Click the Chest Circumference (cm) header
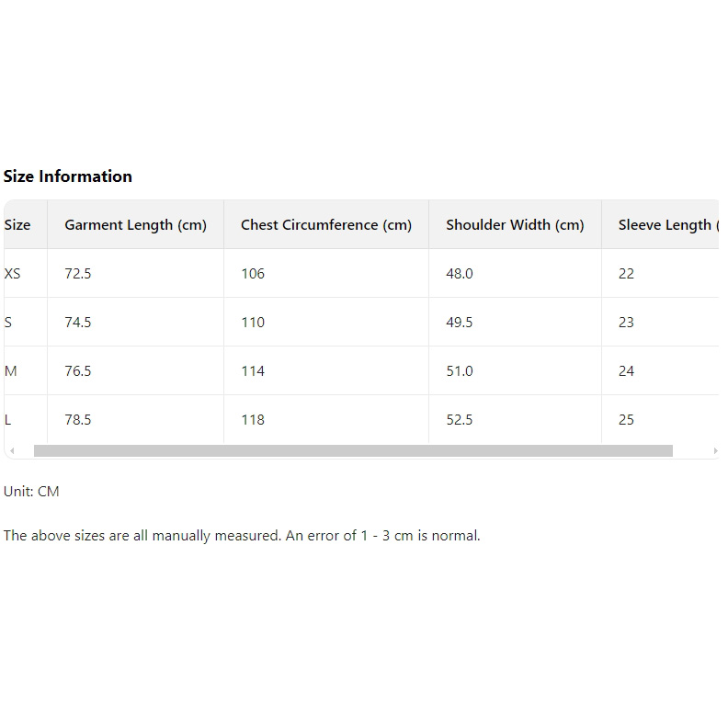 (x=326, y=224)
